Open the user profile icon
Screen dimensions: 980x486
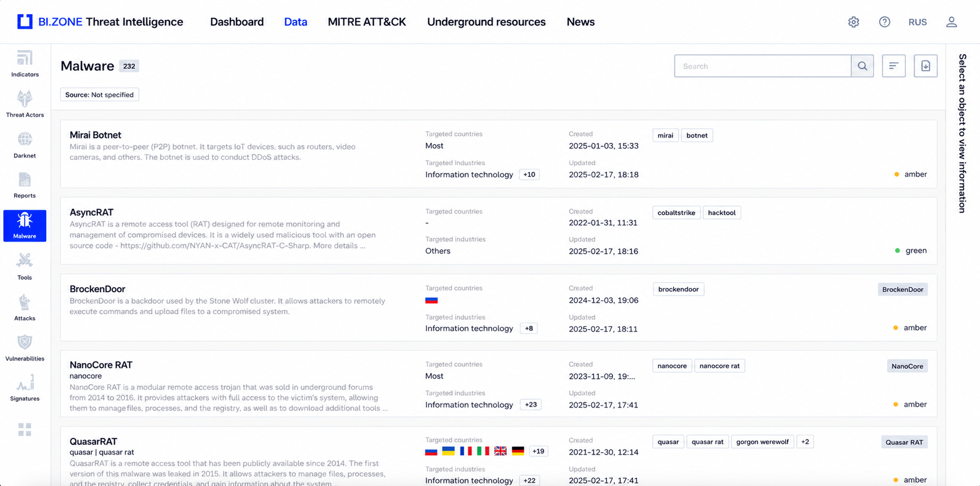coord(951,22)
